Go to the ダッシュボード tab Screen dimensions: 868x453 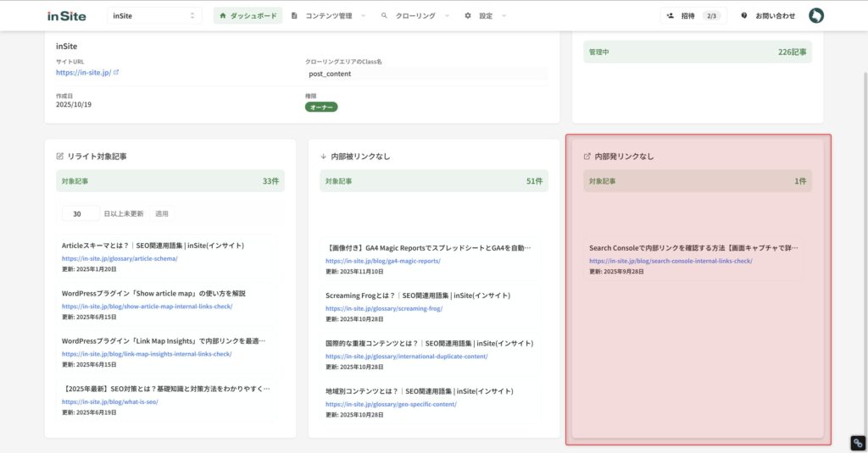pyautogui.click(x=248, y=16)
